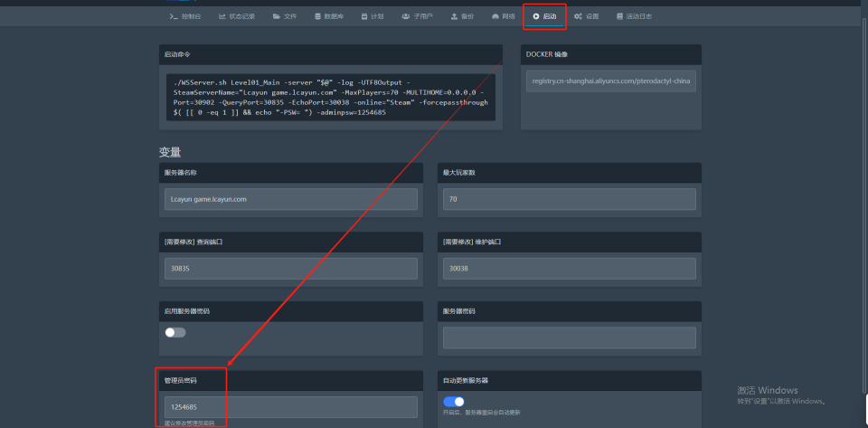Image resolution: width=868 pixels, height=428 pixels.
Task: Click the 管理员密码 field with 1254685
Action: [x=291, y=407]
